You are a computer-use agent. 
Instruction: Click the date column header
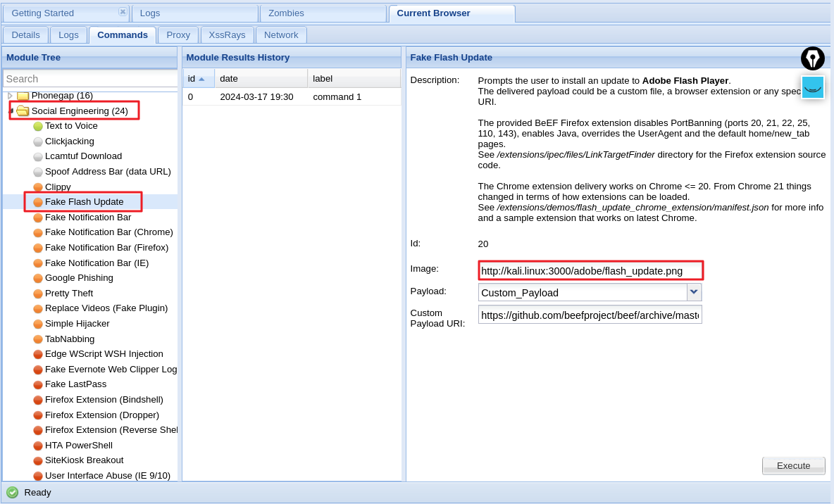(261, 78)
